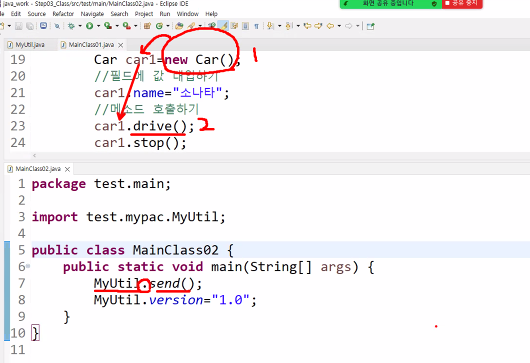The width and height of the screenshot is (530, 363).
Task: Open the Debug launch dropdown arrow
Action: (x=80, y=26)
